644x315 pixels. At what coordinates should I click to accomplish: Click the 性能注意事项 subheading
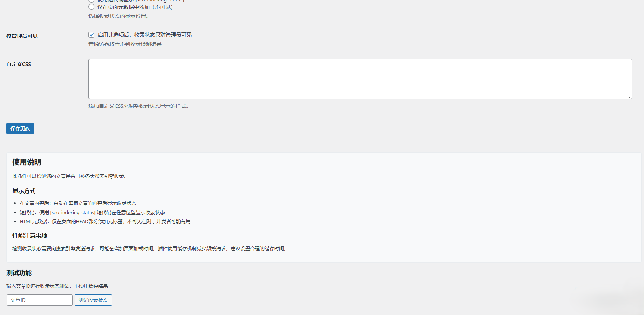tap(30, 236)
